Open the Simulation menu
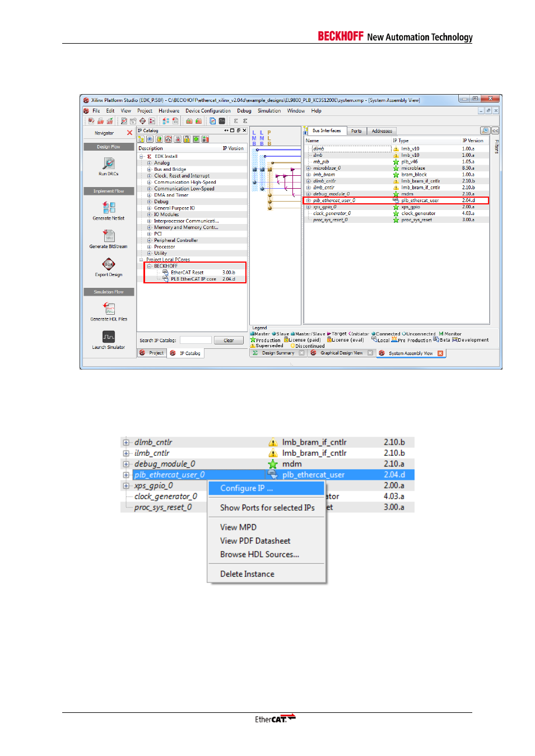This screenshot has height=756, width=535. (269, 111)
